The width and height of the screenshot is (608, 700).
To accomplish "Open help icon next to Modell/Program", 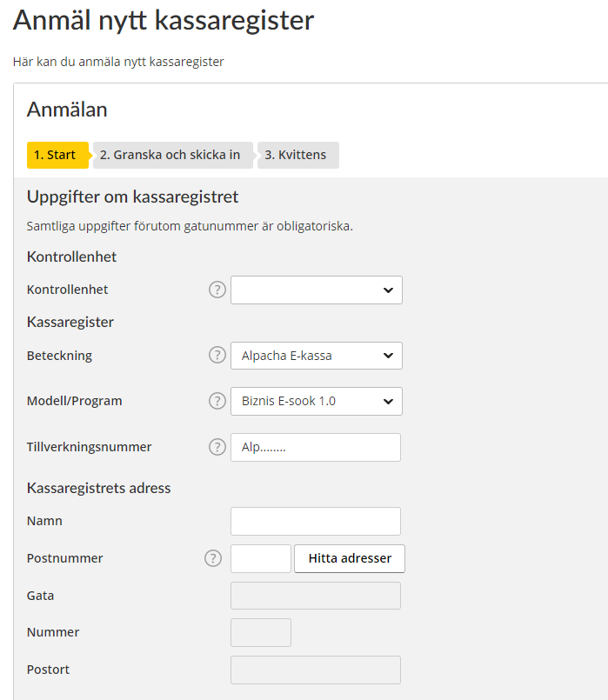I will (x=217, y=401).
